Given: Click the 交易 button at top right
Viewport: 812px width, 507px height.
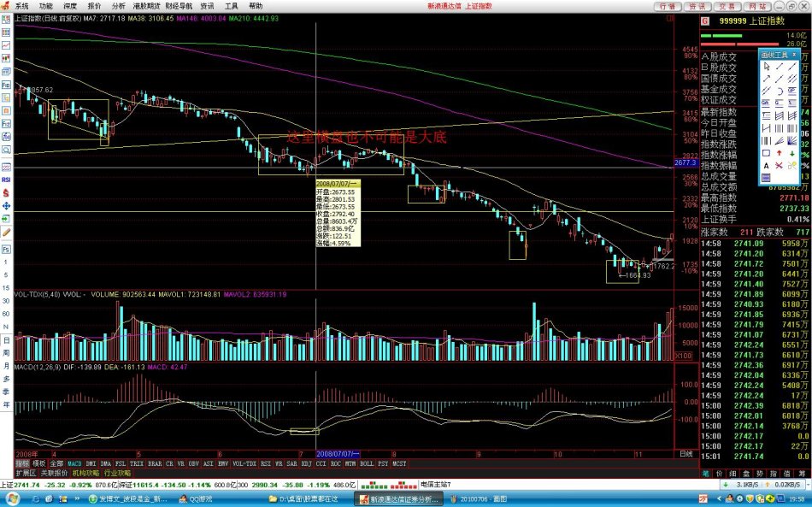Looking at the screenshot, I should tap(727, 6).
